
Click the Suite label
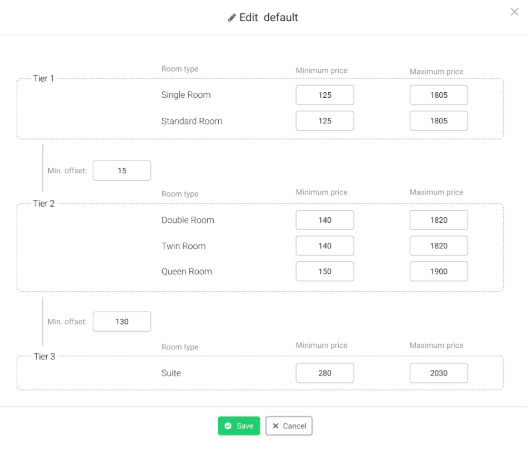[x=171, y=373]
